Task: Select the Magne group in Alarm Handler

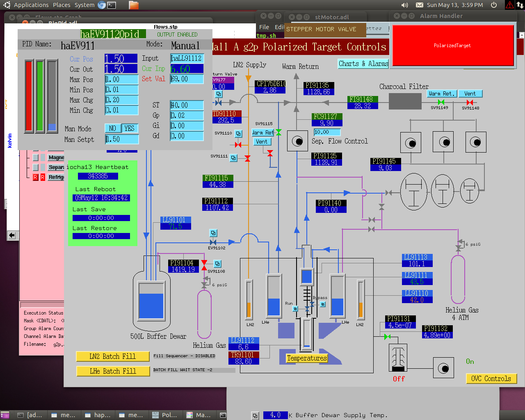Action: tap(56, 157)
